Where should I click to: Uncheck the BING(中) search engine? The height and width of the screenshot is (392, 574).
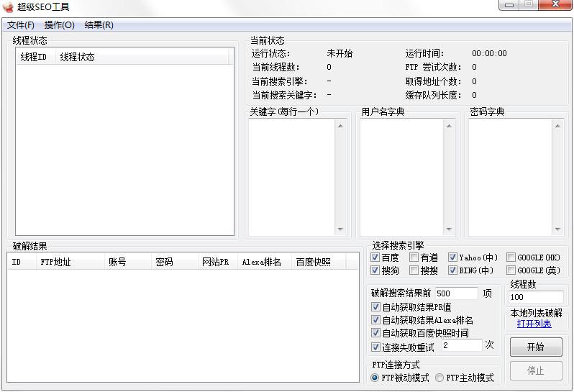tap(453, 270)
